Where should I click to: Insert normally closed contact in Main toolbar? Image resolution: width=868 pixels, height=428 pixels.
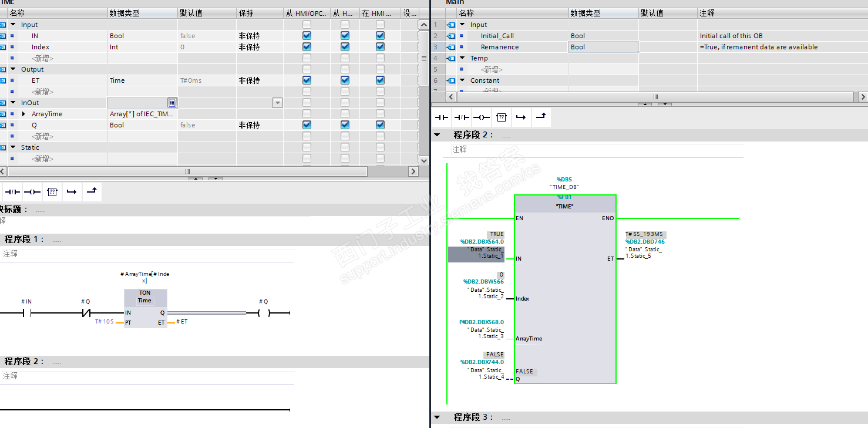point(461,117)
